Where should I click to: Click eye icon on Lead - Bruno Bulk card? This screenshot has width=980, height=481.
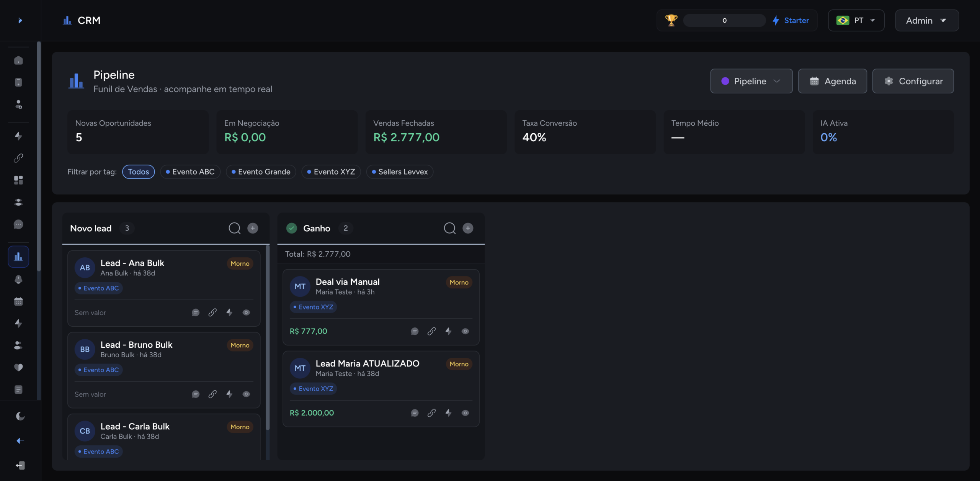246,394
